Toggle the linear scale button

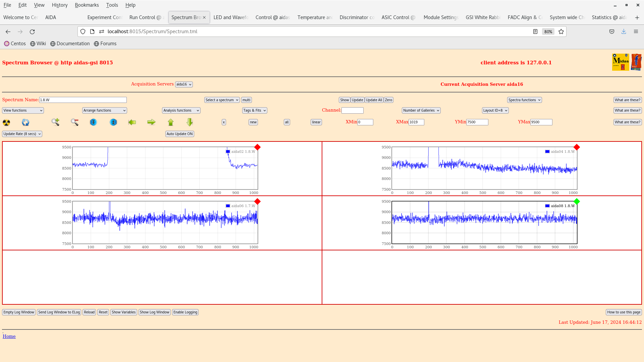pyautogui.click(x=316, y=122)
